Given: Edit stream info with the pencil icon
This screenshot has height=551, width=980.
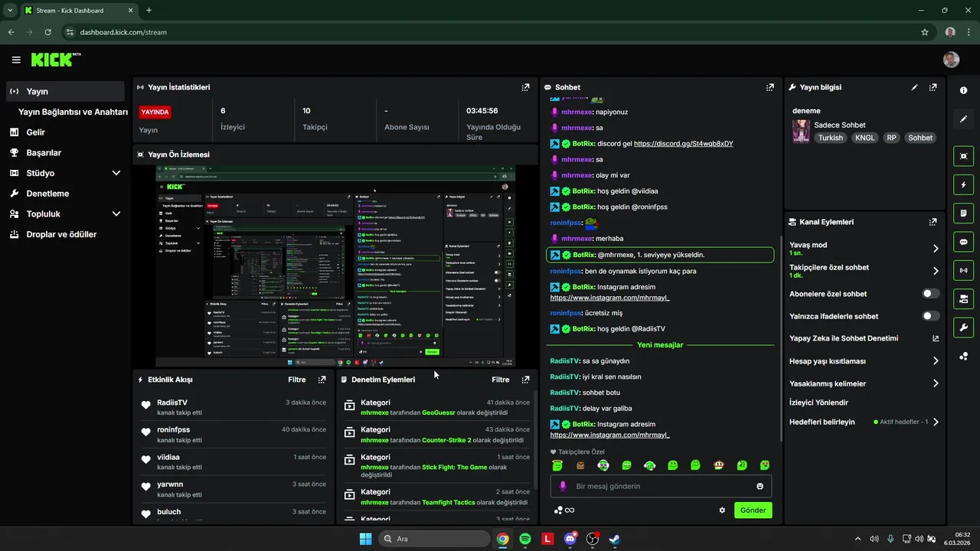Looking at the screenshot, I should [914, 87].
